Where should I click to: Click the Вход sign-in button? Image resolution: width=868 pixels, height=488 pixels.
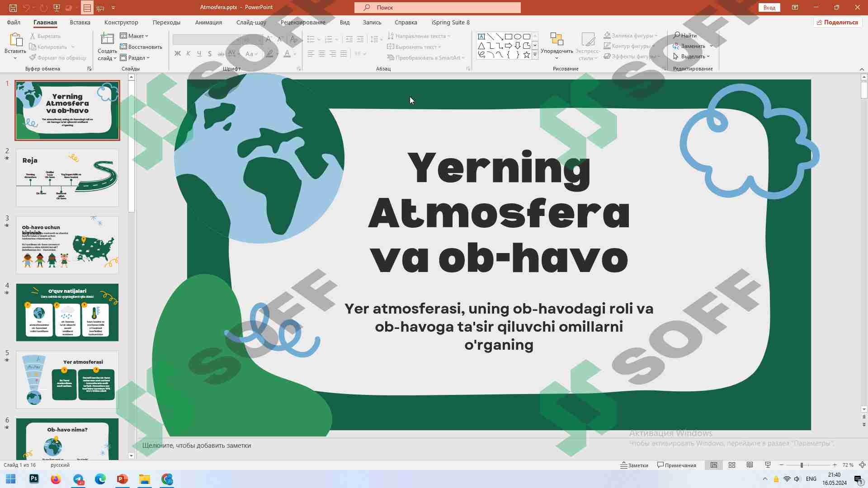[769, 8]
